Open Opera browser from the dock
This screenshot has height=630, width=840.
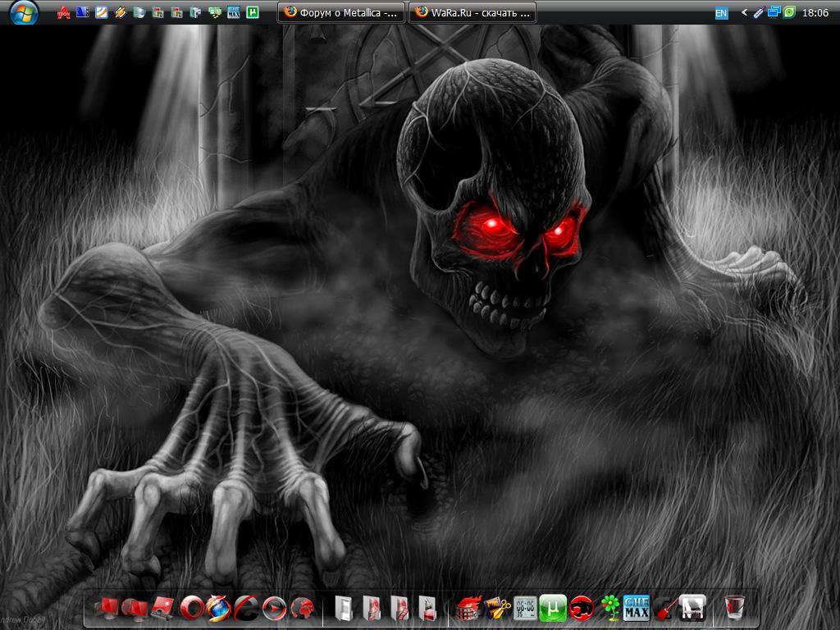tap(192, 608)
